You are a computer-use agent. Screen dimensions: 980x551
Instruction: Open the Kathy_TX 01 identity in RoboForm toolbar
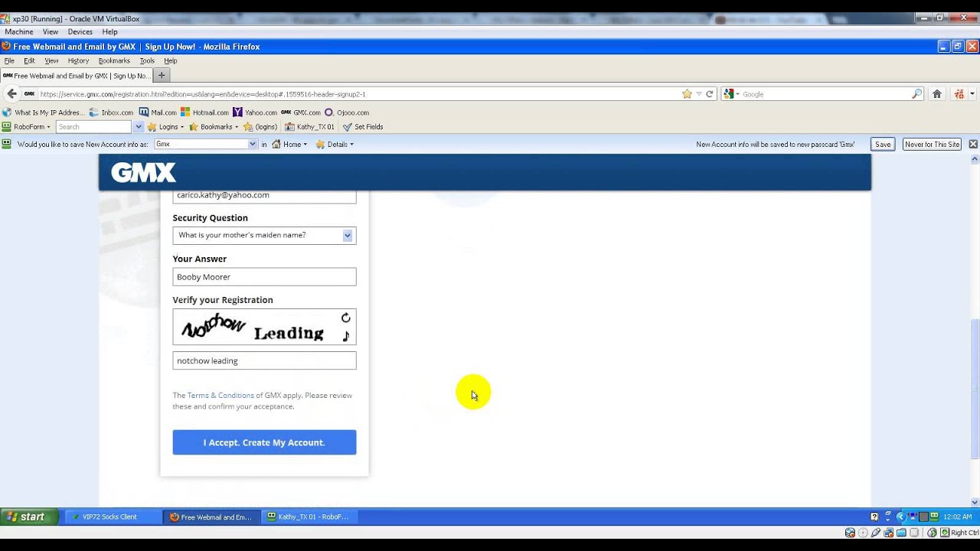310,127
